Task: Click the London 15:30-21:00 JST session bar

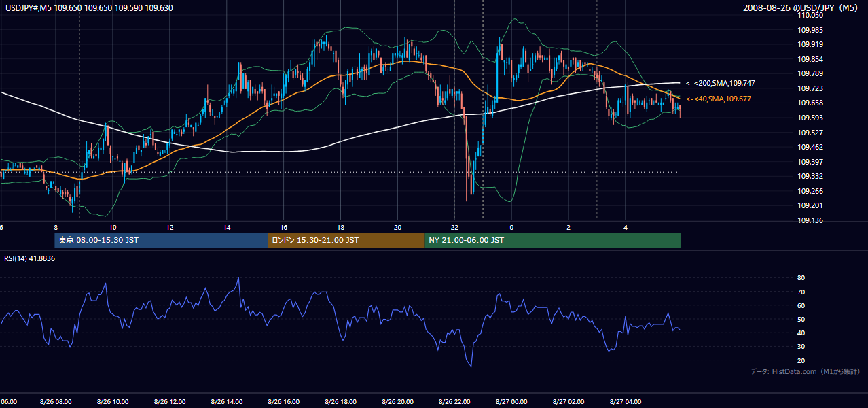Action: [346, 240]
